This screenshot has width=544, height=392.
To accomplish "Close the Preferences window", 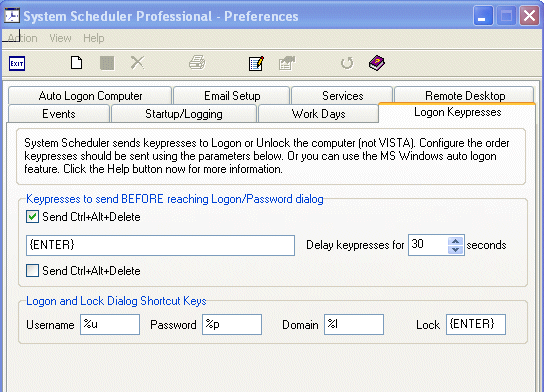I will coord(529,16).
